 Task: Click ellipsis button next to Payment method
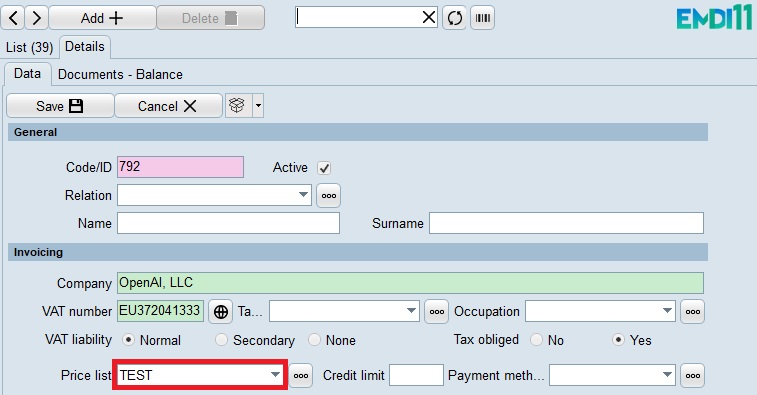pyautogui.click(x=693, y=376)
